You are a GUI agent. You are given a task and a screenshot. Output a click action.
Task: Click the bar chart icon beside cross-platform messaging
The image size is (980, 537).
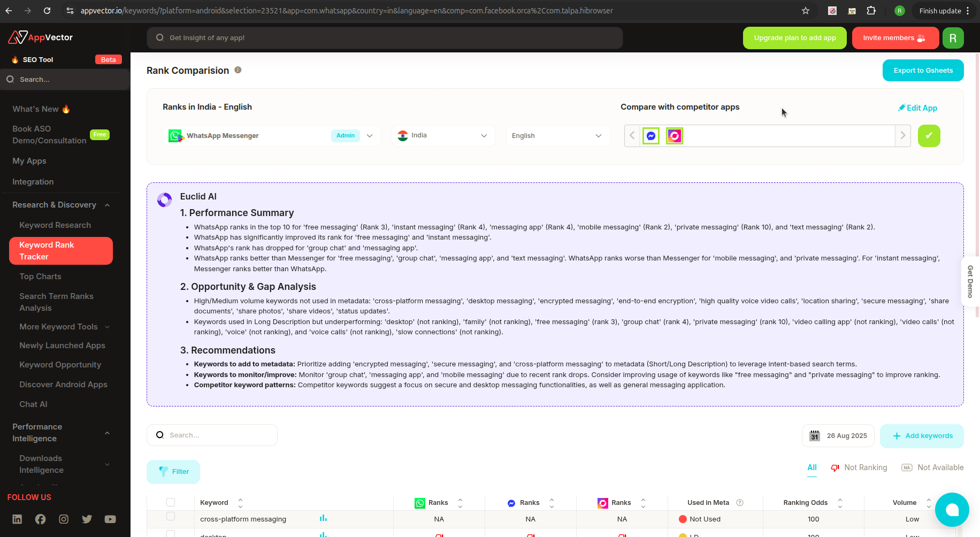[323, 518]
